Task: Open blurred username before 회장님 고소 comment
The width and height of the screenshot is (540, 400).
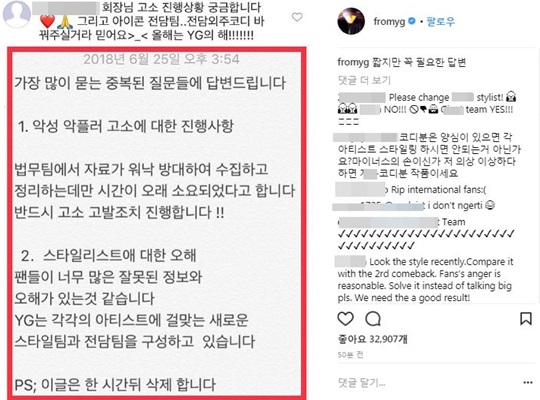Action: click(x=66, y=8)
